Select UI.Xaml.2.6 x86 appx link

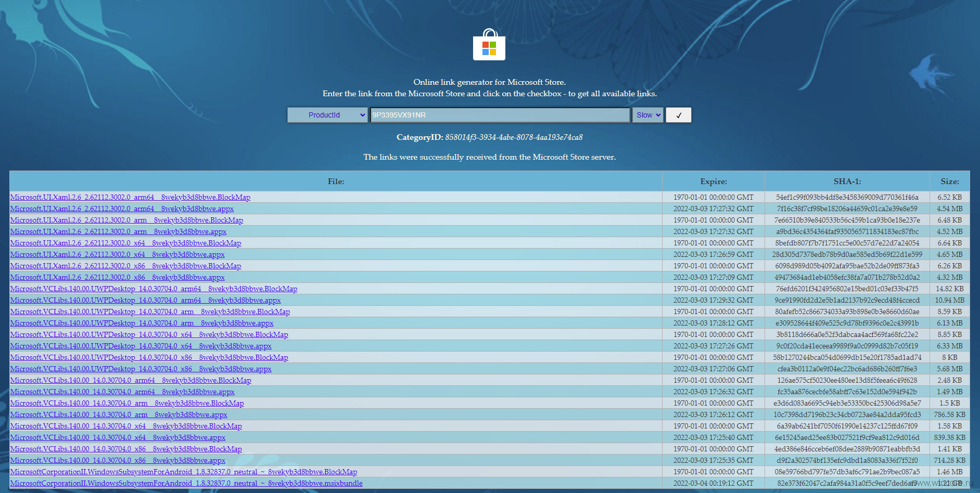coord(117,277)
